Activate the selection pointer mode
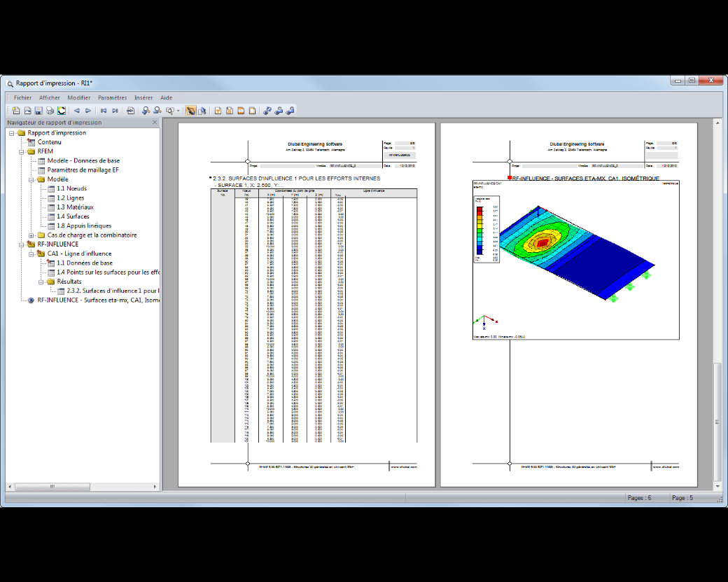 click(202, 111)
